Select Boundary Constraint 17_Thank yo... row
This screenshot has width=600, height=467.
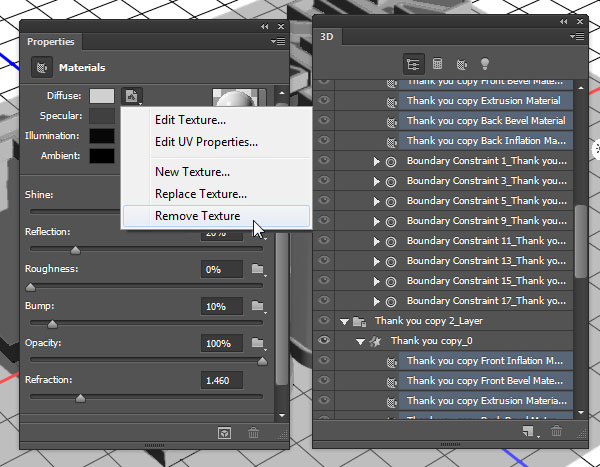pyautogui.click(x=486, y=301)
